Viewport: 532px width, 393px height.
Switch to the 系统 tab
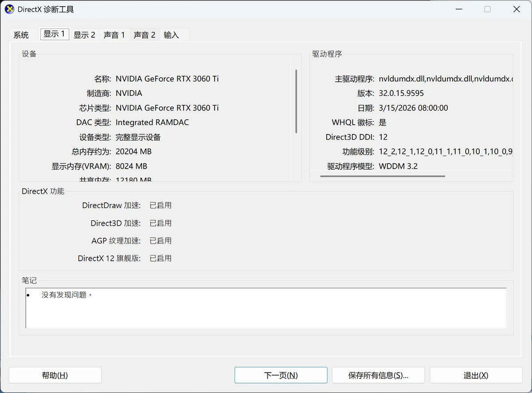pos(21,35)
